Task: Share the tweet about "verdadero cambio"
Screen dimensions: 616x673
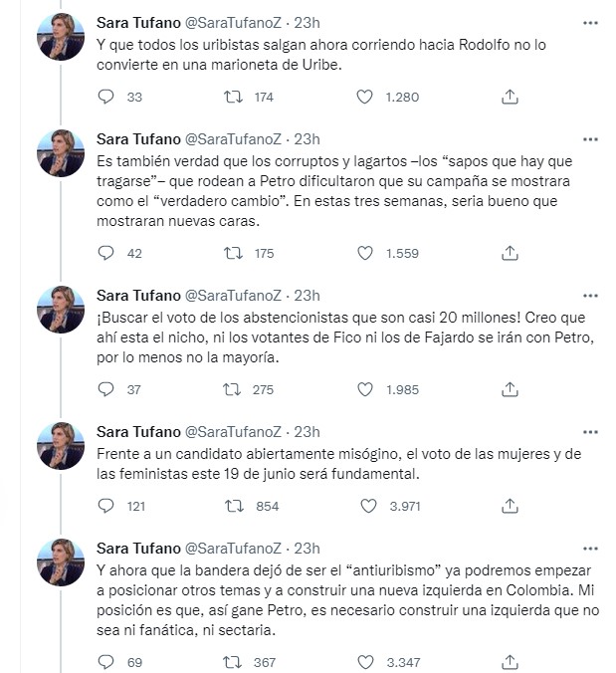Action: [511, 253]
